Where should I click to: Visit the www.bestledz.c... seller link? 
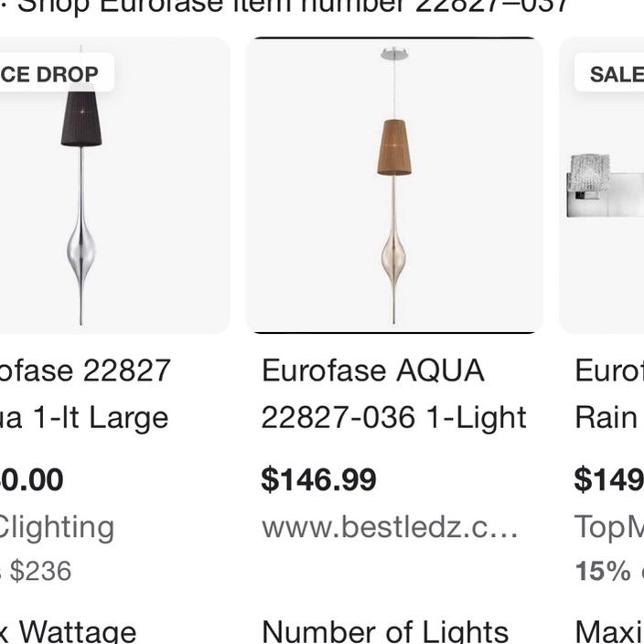click(x=390, y=527)
